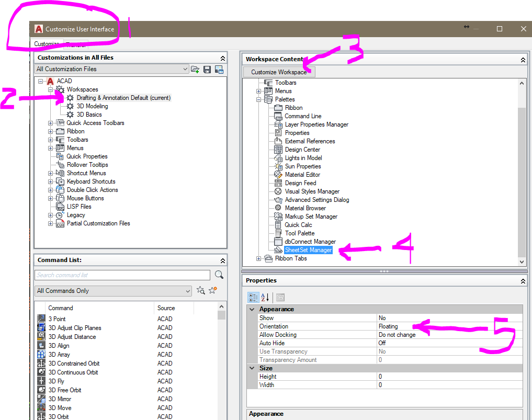Click the Visual Styles Manager palette icon

pos(278,191)
